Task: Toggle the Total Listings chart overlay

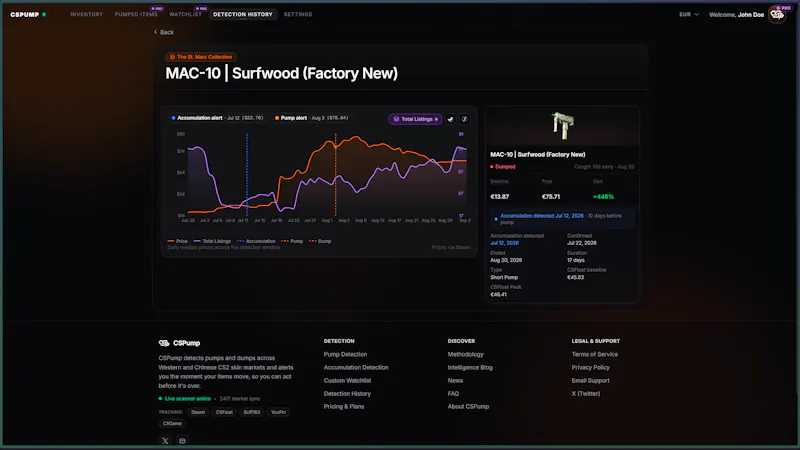Action: pyautogui.click(x=415, y=119)
